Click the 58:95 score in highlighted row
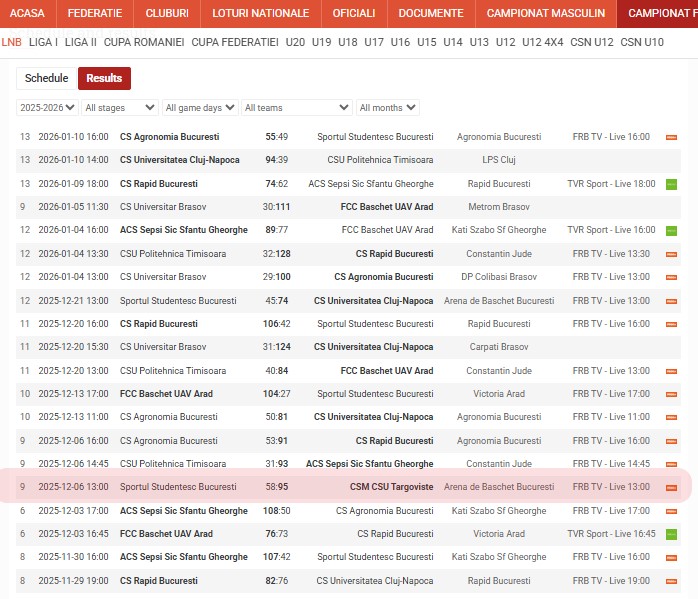Viewport: 698px width, 599px height. (x=277, y=487)
